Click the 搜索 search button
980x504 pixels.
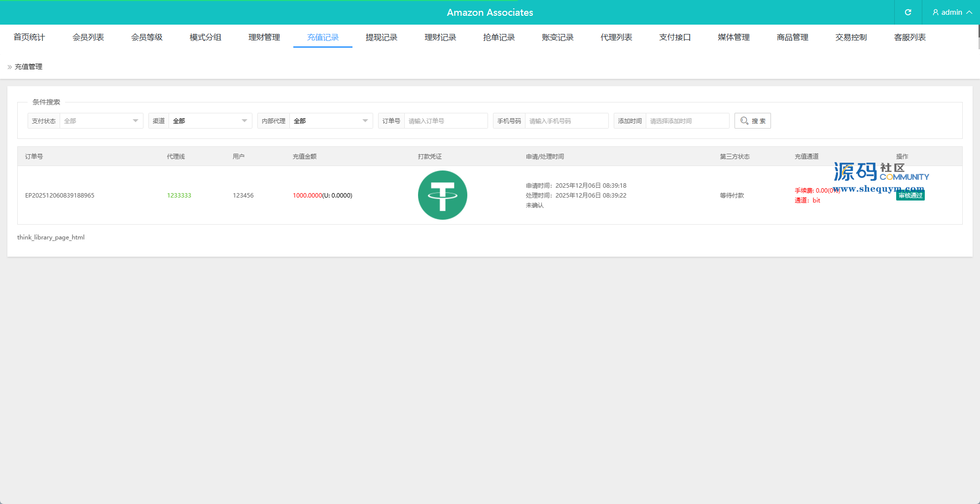click(752, 121)
